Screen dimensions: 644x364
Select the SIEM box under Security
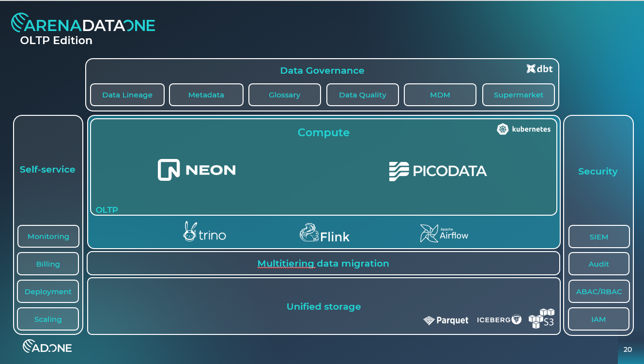click(599, 237)
